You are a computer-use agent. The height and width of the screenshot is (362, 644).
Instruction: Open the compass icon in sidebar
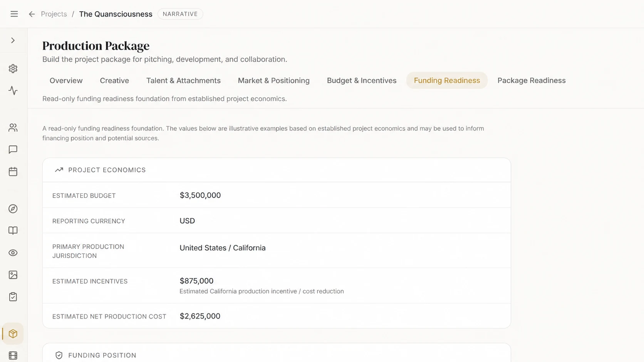(x=13, y=209)
